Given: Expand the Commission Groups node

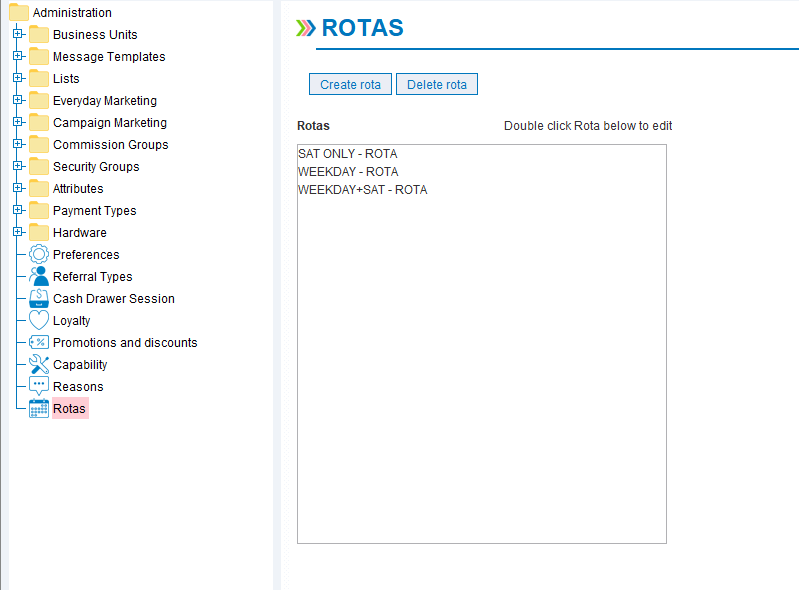Looking at the screenshot, I should click(x=17, y=144).
